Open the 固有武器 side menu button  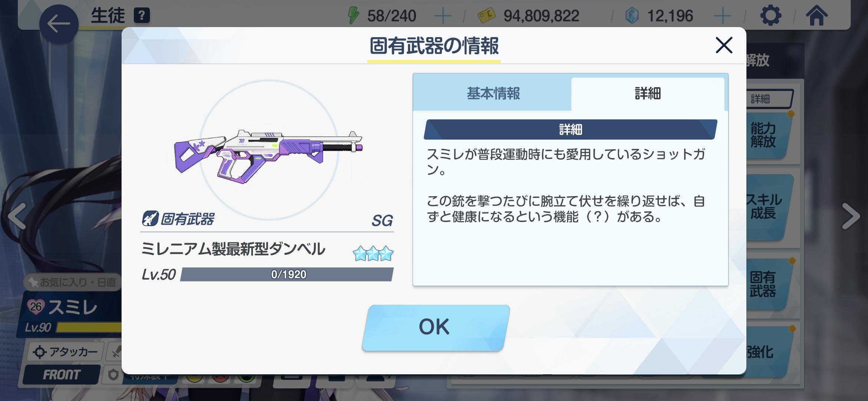click(766, 284)
